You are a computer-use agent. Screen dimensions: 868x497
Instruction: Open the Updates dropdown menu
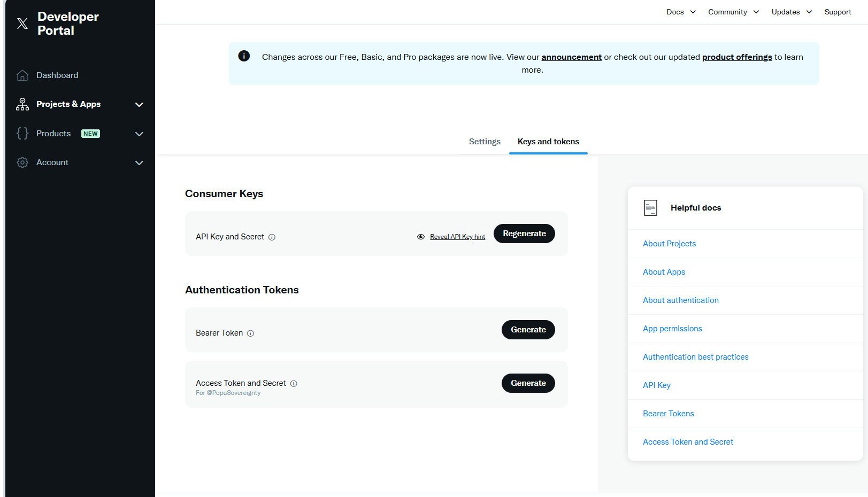[x=792, y=12]
